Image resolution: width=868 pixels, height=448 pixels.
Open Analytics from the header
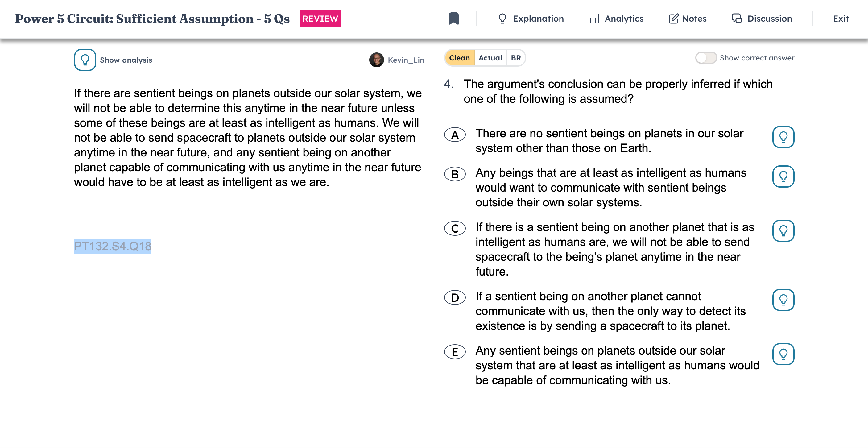click(x=616, y=19)
